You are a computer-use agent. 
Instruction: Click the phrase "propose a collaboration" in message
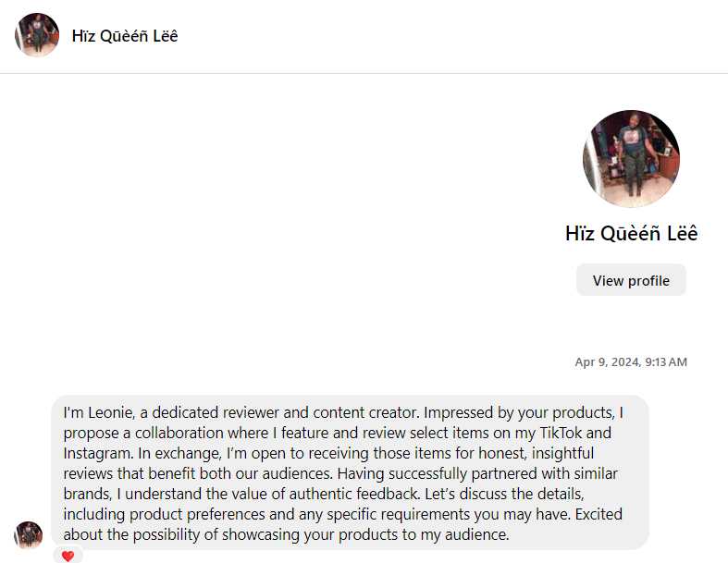(x=140, y=433)
